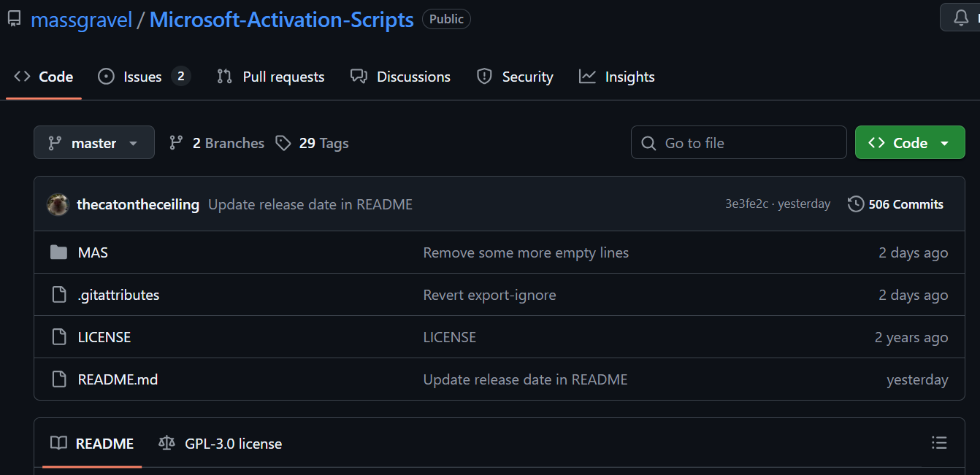Select the Security shield icon

click(x=483, y=76)
